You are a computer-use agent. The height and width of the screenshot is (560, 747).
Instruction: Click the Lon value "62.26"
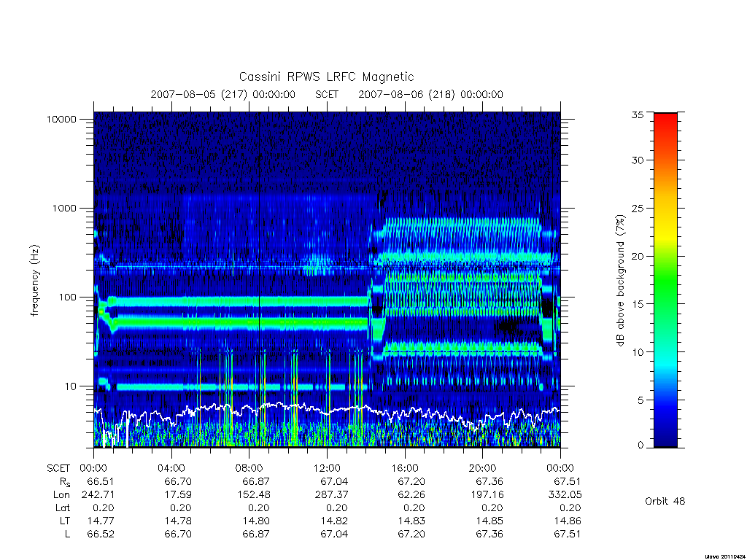pos(411,495)
